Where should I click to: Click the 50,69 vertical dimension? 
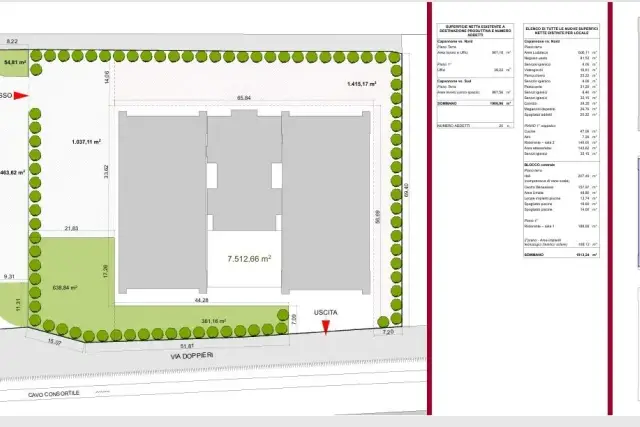click(x=378, y=217)
